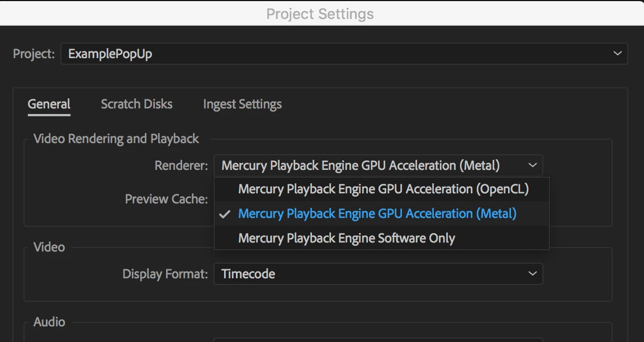This screenshot has height=342, width=644.
Task: Click the Renderer dropdown chevron arrow
Action: click(x=532, y=165)
